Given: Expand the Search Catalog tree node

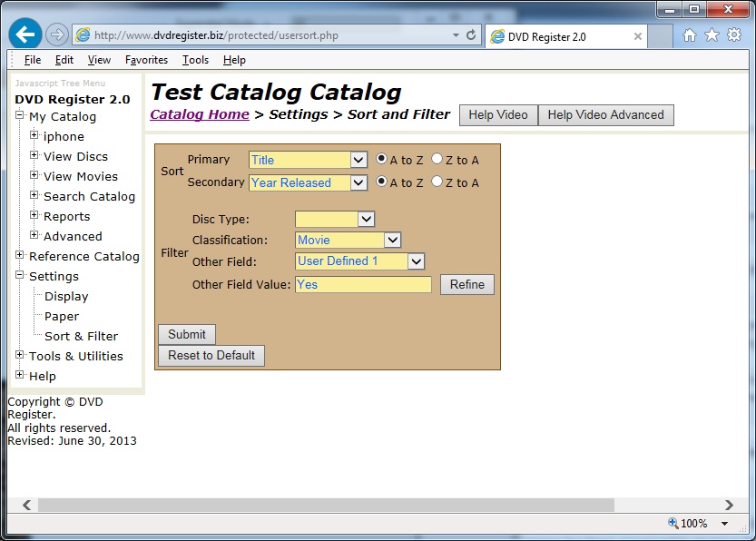Looking at the screenshot, I should pos(34,195).
